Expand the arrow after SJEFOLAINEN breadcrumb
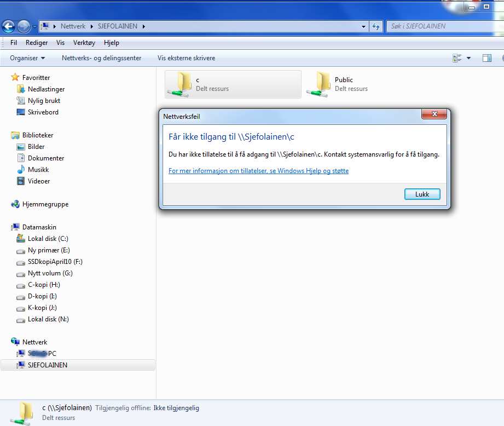 144,26
